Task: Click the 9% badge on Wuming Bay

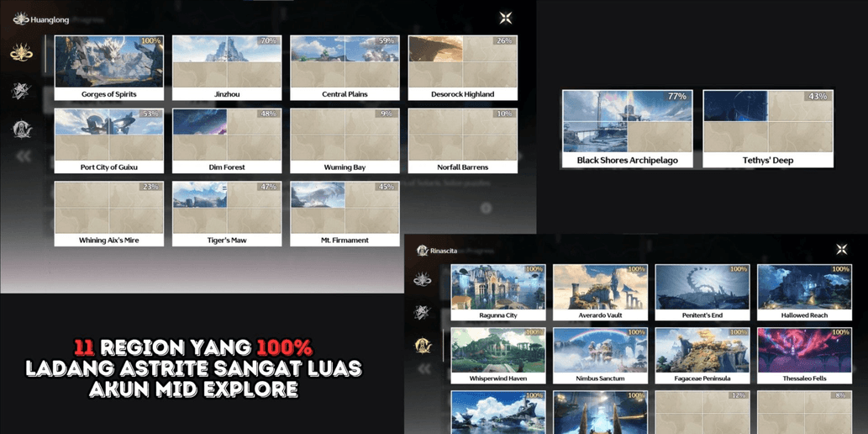Action: [x=387, y=114]
